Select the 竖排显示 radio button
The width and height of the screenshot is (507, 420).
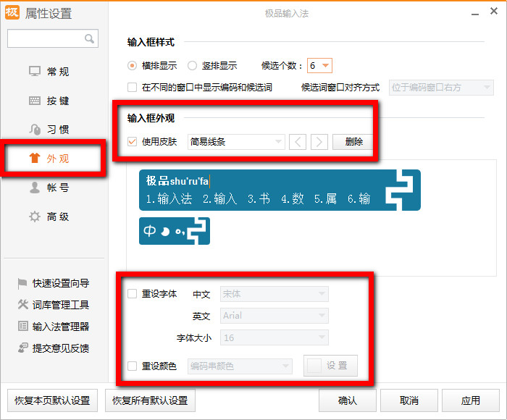[193, 65]
